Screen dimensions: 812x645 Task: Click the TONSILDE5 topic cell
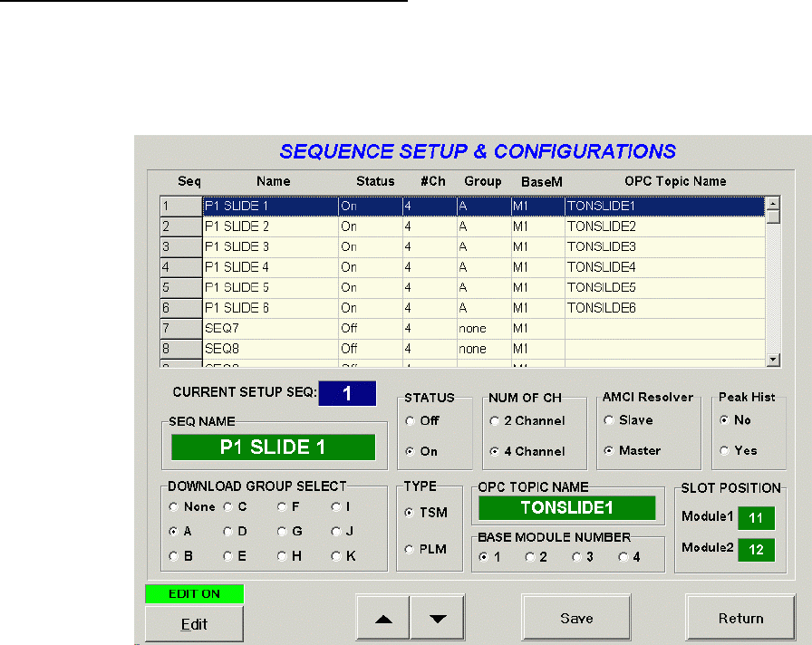pos(665,288)
